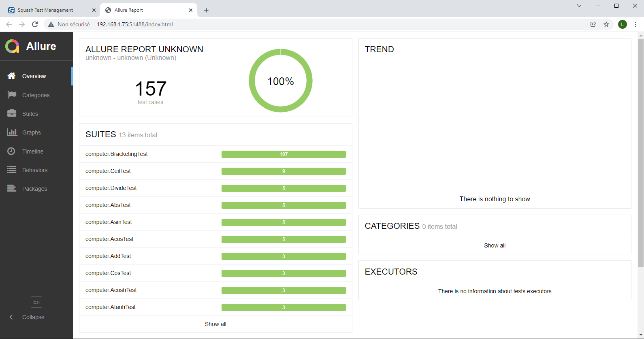Image resolution: width=644 pixels, height=339 pixels.
Task: Open the Timeline clock icon
Action: (12, 151)
